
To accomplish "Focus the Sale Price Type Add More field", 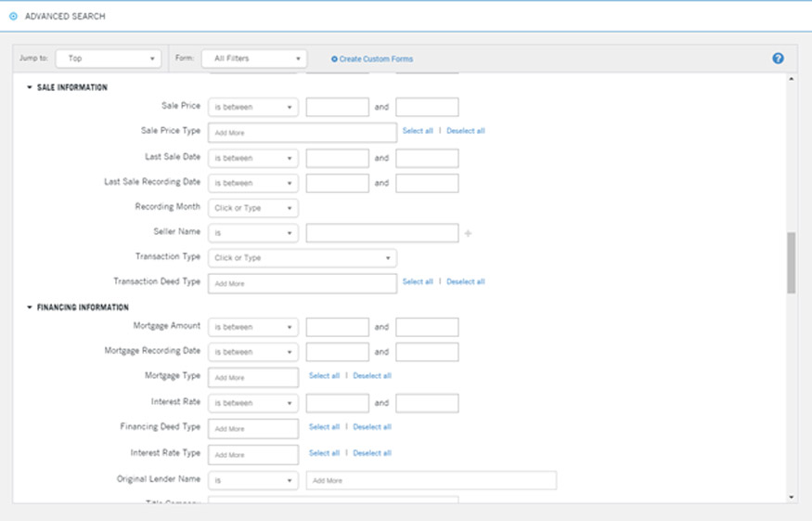I will coord(303,133).
